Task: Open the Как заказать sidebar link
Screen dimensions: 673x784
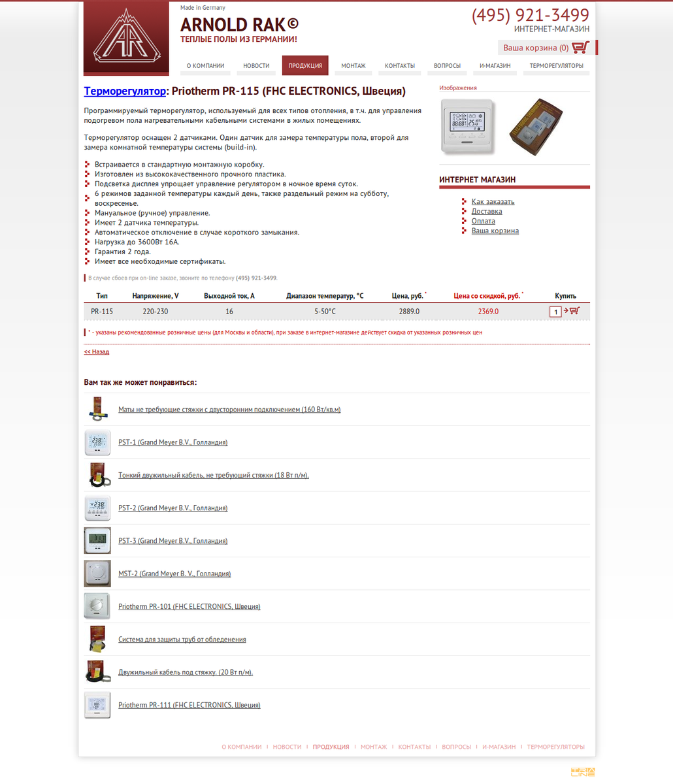Action: [493, 202]
